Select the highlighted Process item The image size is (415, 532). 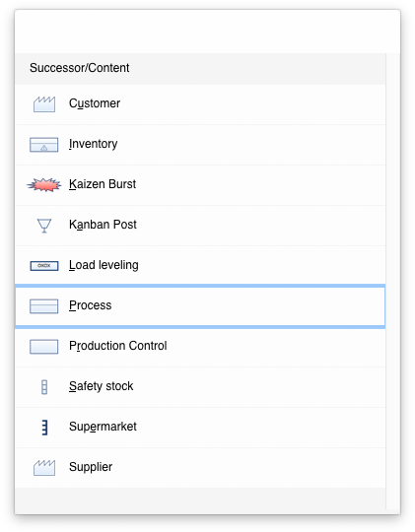click(x=200, y=306)
